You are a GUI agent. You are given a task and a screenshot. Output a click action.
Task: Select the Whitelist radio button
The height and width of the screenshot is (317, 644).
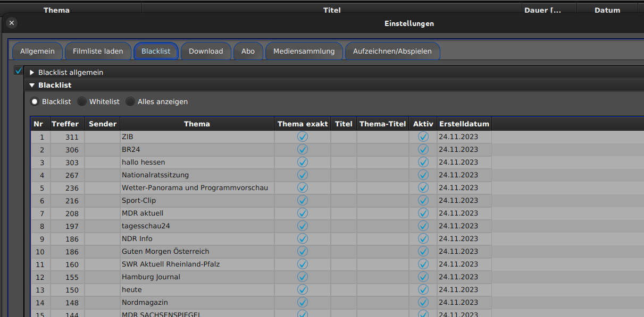(x=82, y=101)
